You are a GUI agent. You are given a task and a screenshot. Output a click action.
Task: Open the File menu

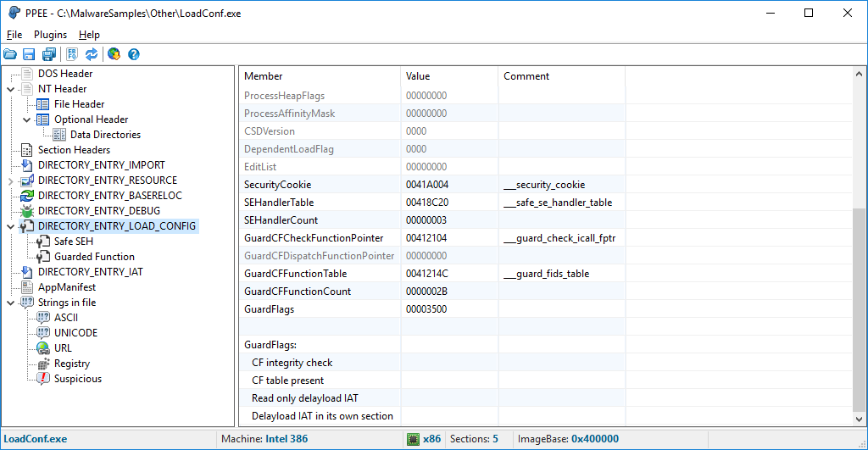(14, 34)
